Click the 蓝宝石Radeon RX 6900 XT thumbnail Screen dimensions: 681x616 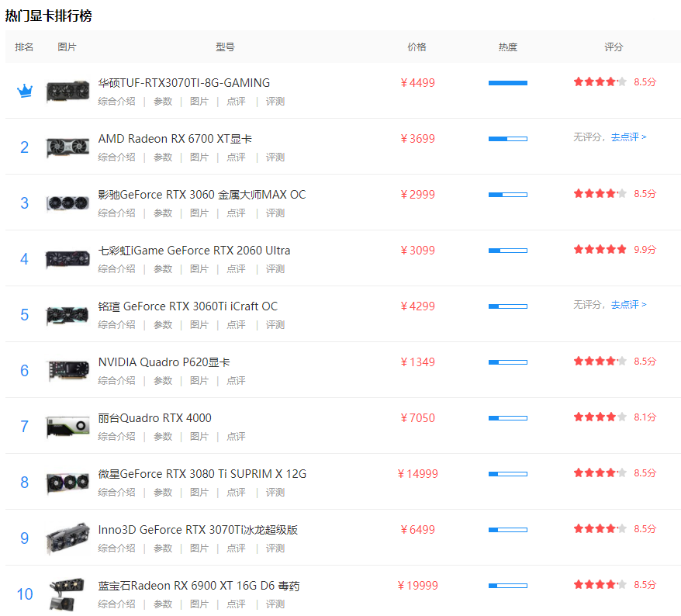point(67,594)
